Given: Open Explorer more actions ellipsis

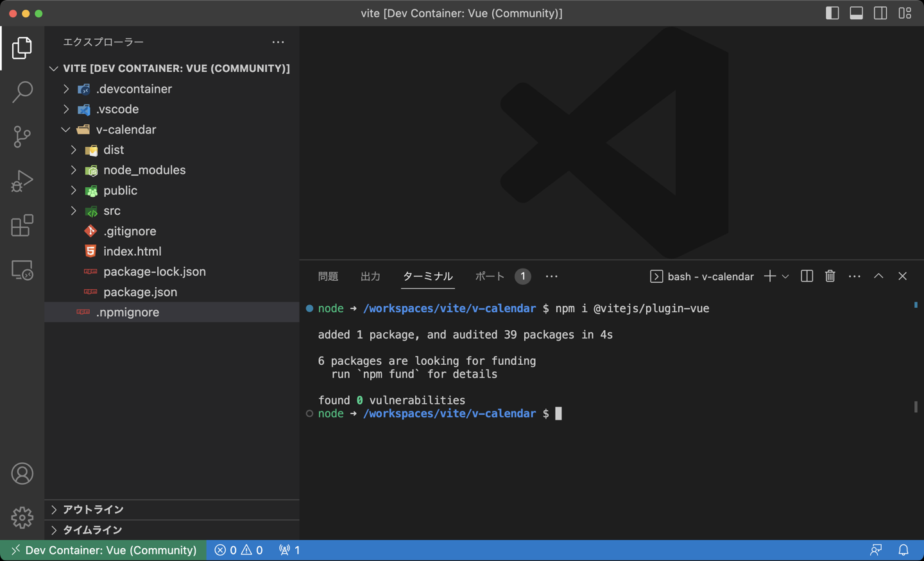Looking at the screenshot, I should 278,42.
